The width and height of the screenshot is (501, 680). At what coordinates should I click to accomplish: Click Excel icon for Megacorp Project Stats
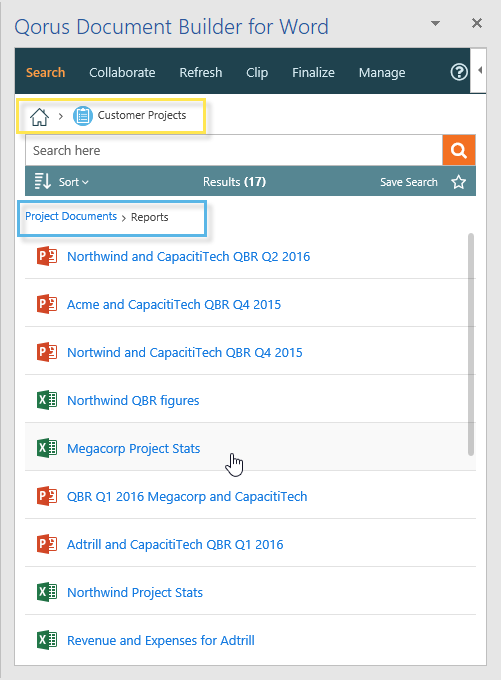click(47, 448)
